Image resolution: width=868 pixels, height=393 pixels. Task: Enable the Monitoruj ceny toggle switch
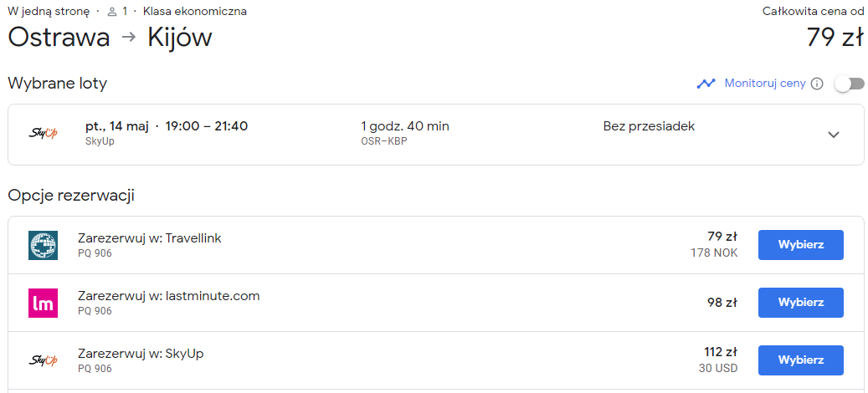click(850, 84)
